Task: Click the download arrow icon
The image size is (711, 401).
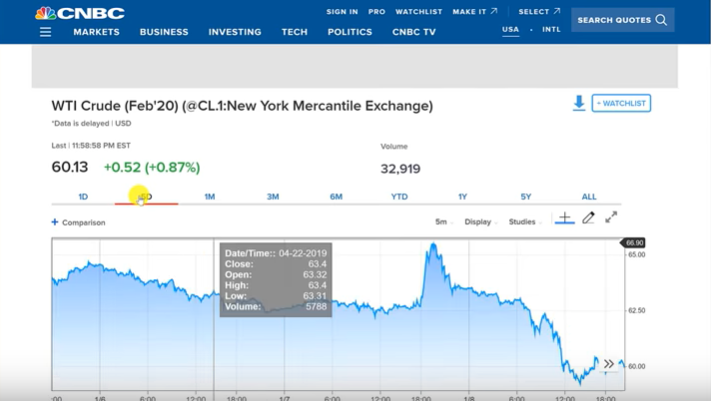Action: click(x=578, y=103)
